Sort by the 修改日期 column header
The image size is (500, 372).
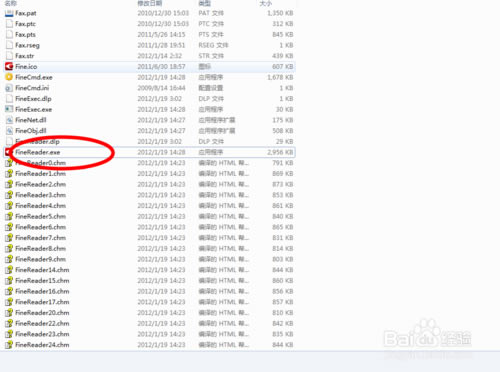tap(150, 3)
